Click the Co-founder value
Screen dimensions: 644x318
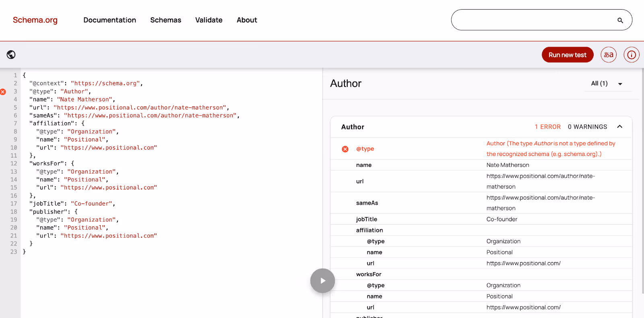pyautogui.click(x=502, y=220)
